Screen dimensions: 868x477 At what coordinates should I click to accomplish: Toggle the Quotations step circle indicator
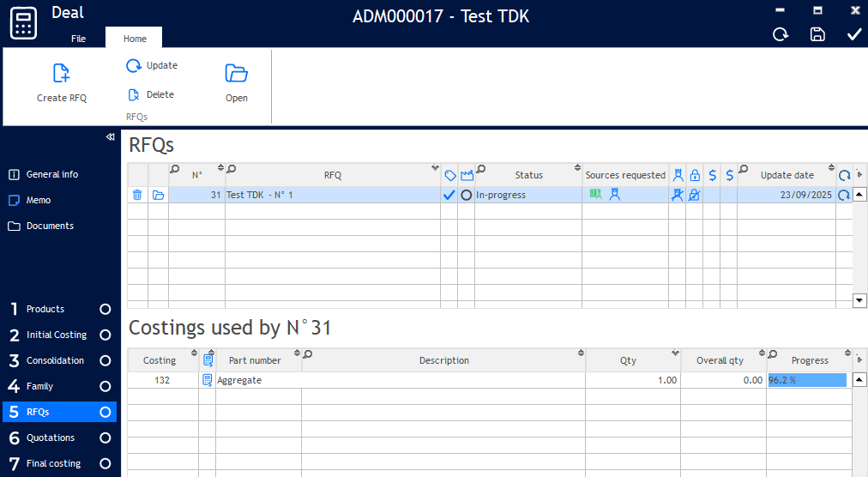(x=105, y=438)
